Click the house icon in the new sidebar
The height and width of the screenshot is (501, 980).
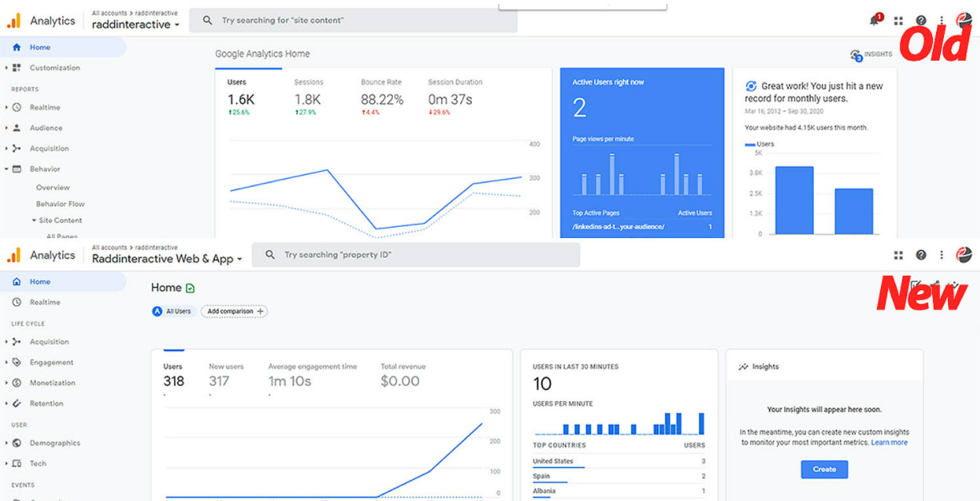17,282
